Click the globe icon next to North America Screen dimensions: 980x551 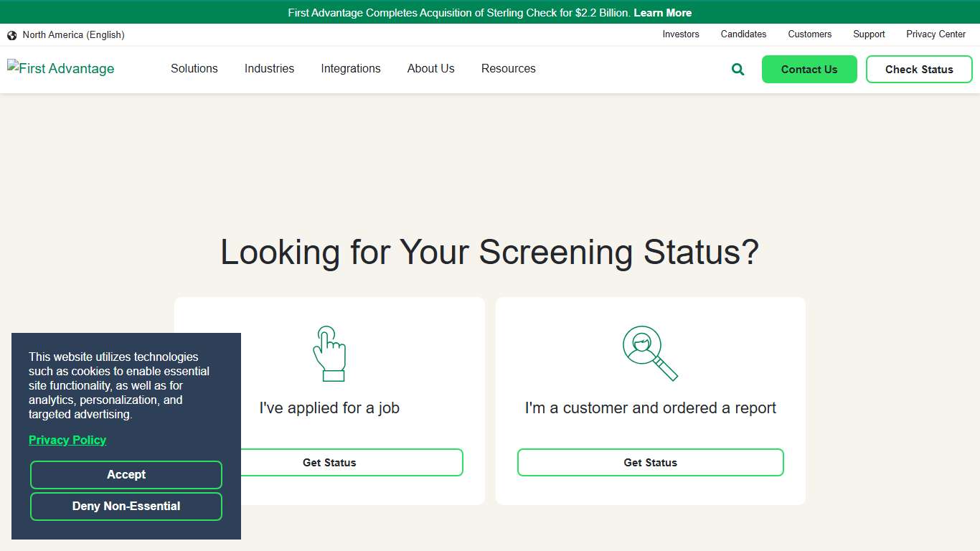(x=11, y=34)
